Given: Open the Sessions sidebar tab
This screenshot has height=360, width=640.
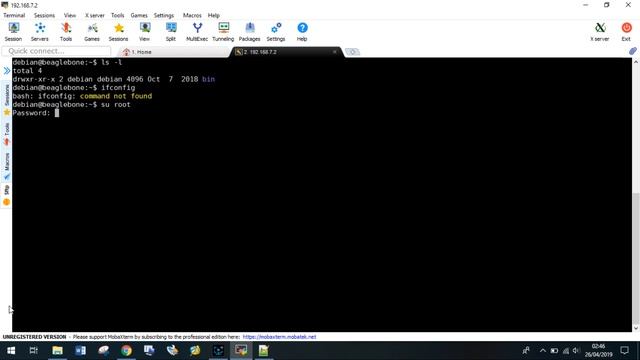Looking at the screenshot, I should (7, 99).
